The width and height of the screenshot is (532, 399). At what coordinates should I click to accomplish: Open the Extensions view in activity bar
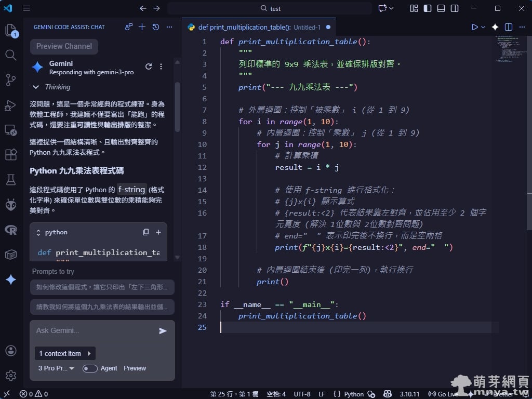click(11, 154)
